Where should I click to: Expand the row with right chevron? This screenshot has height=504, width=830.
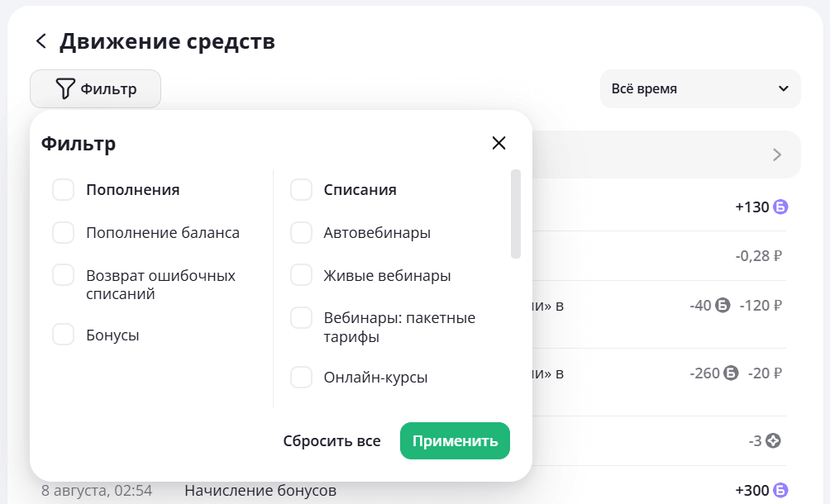coord(776,155)
